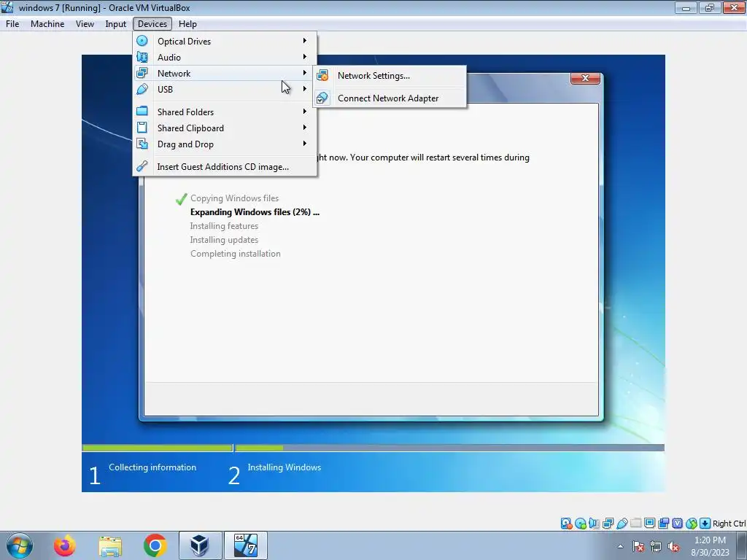Screen dimensions: 747x560
Task: Expand the USB submenu arrow
Action: click(x=305, y=89)
